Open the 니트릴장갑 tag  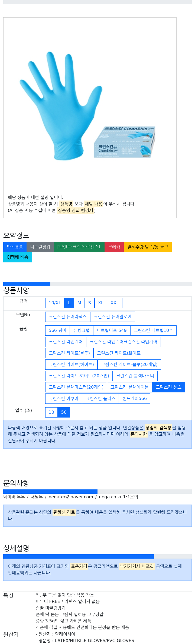40,247
